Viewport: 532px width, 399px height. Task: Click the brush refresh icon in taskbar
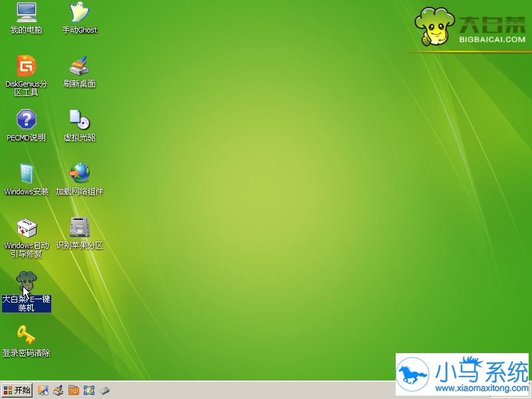tap(59, 390)
